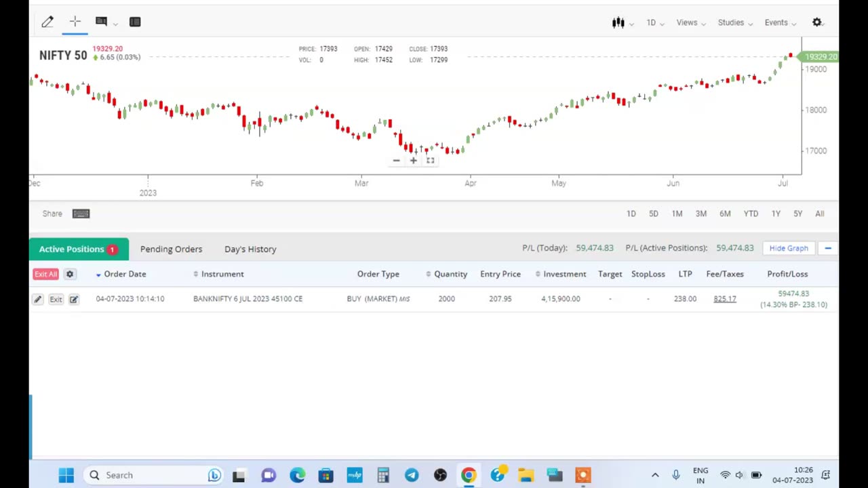Set chart range to All
Viewport: 868px width, 488px height.
tap(820, 213)
